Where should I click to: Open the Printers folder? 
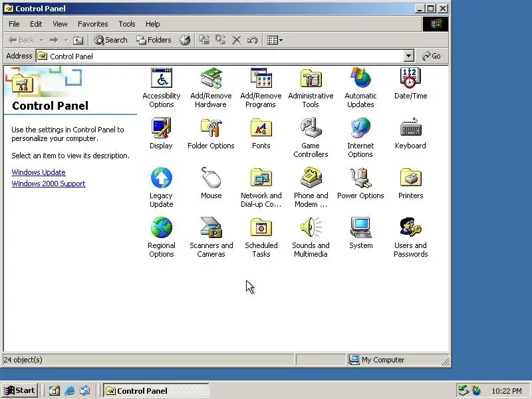410,184
